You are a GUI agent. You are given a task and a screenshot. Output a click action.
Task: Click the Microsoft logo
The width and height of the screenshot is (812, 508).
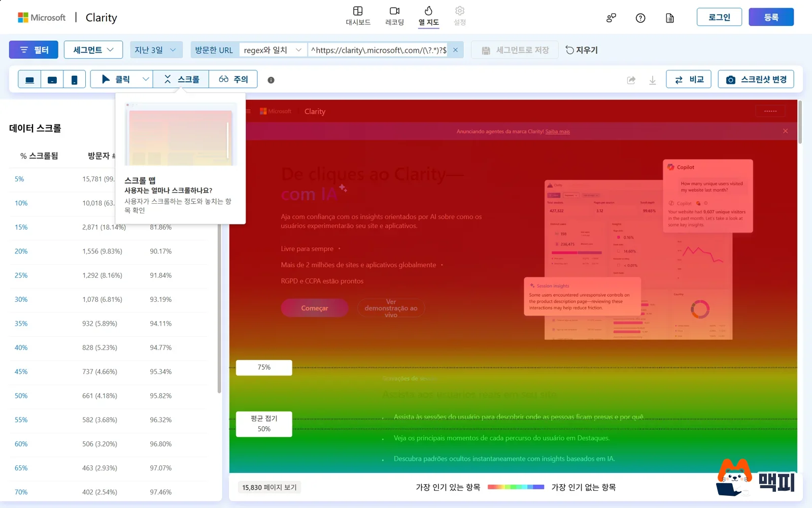pos(42,17)
